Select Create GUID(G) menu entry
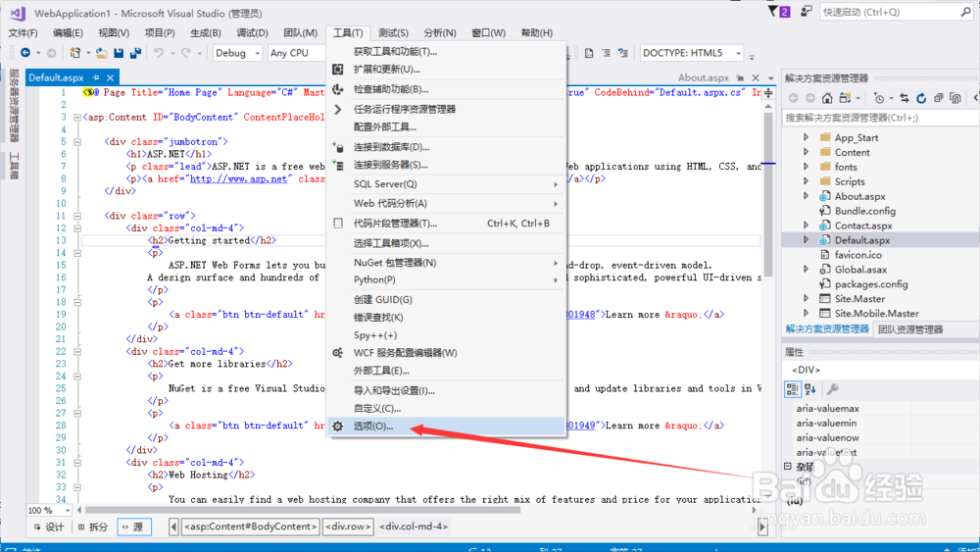 (x=446, y=300)
